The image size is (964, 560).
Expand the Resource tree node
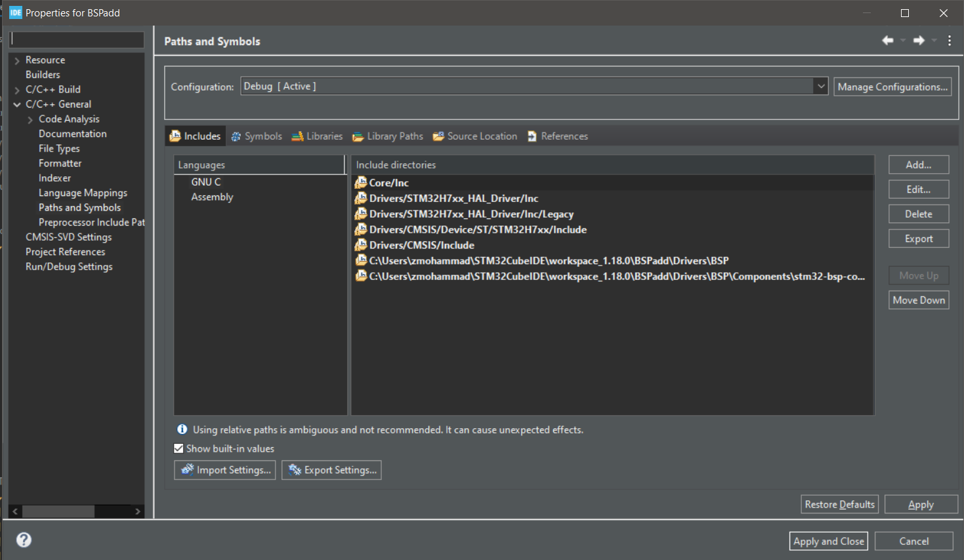(17, 60)
